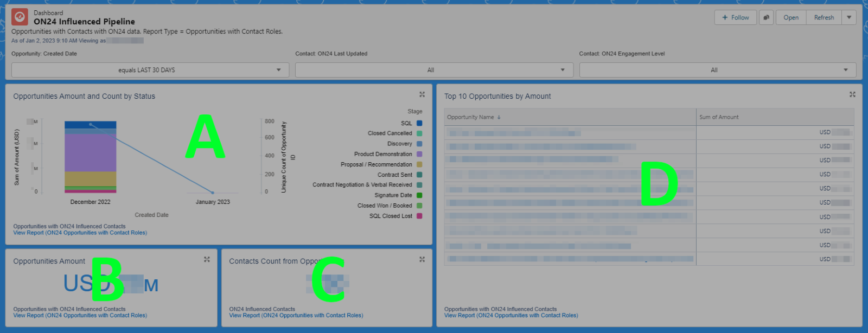Click the SQL Closed Lost legend swatch
Viewport: 868px width, 333px height.
click(419, 216)
